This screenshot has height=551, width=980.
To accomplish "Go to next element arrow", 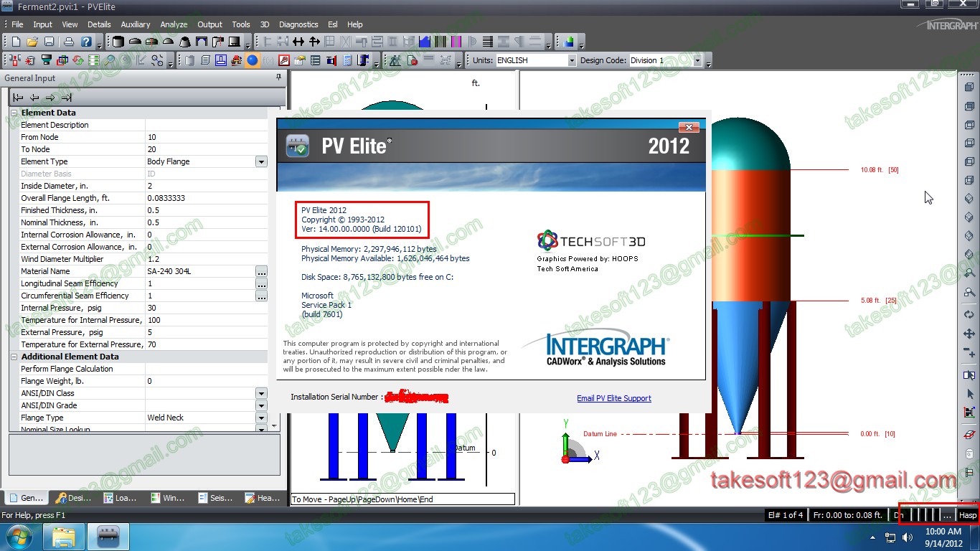I will [x=50, y=98].
